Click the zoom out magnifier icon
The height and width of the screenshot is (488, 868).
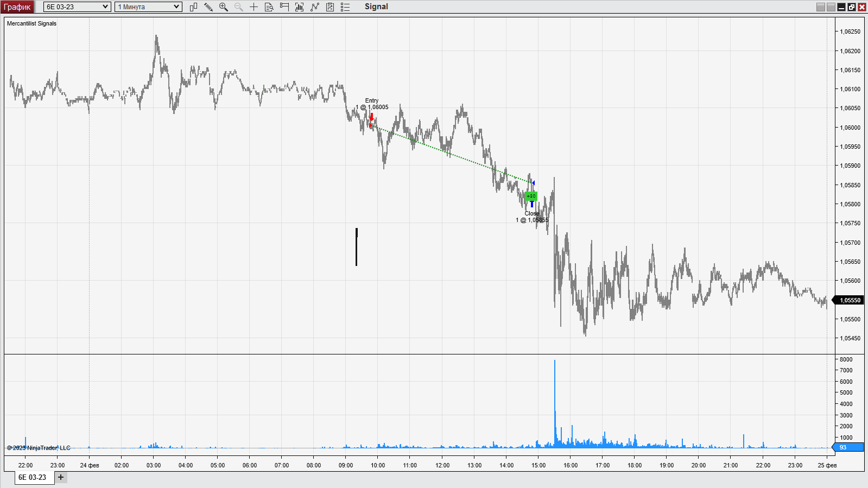click(238, 7)
